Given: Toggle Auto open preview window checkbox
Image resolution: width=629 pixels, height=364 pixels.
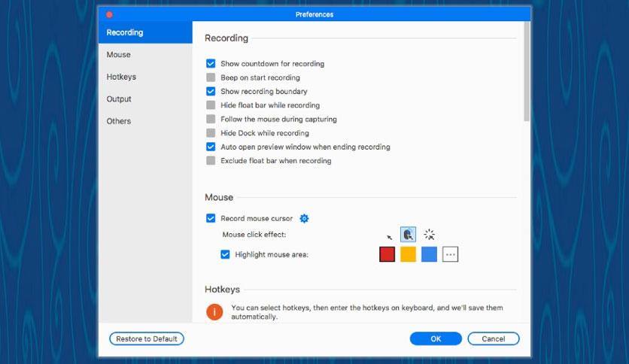Looking at the screenshot, I should coord(211,147).
